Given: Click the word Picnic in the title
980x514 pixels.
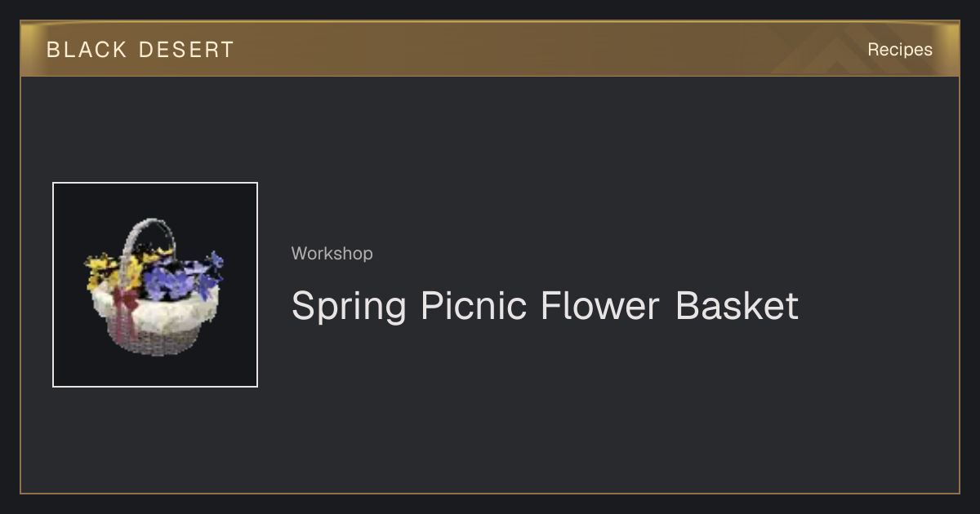Looking at the screenshot, I should pyautogui.click(x=473, y=306).
